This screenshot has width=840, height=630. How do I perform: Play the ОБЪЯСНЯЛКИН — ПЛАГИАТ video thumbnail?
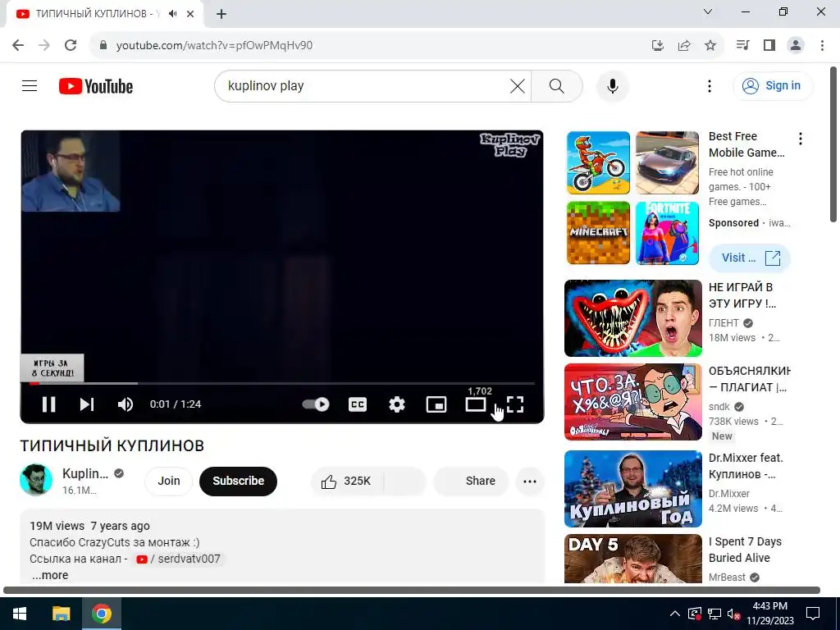tap(632, 402)
